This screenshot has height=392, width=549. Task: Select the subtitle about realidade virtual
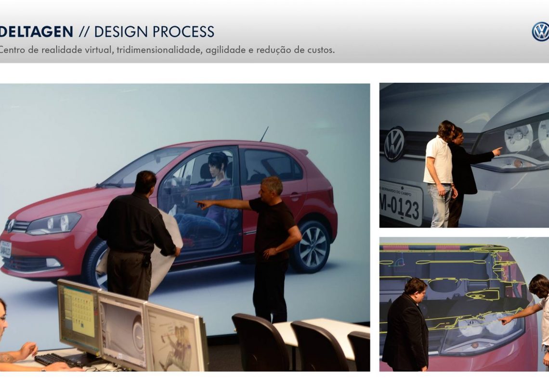tap(167, 50)
